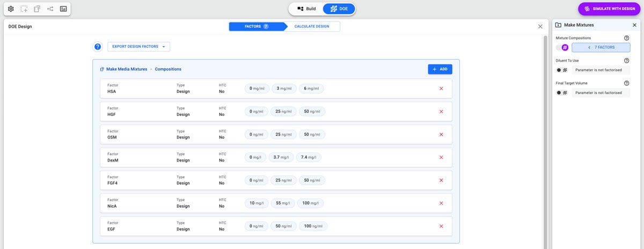644x249 pixels.
Task: Click Simulate With Design button
Action: (x=608, y=9)
